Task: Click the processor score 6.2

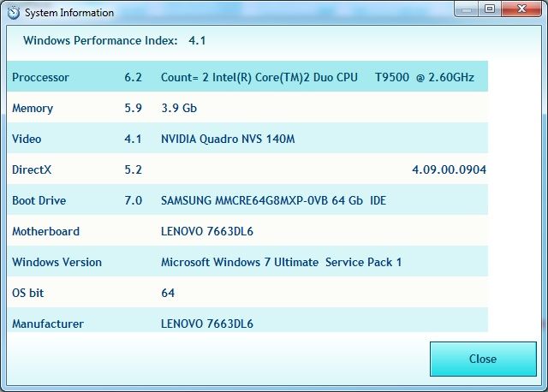Action: tap(133, 77)
